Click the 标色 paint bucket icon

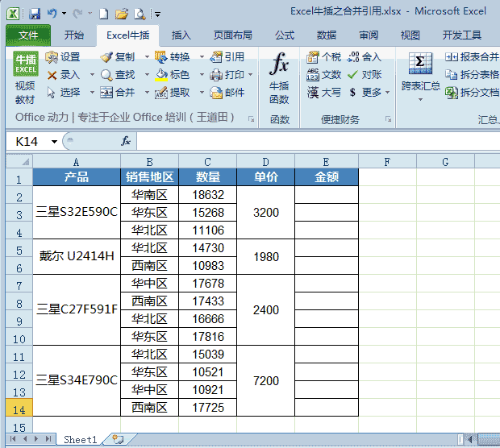click(161, 75)
